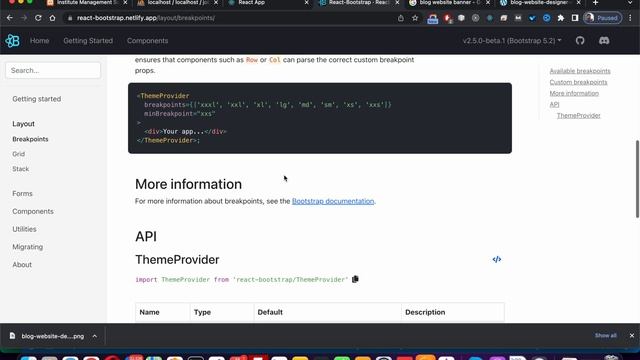
Task: Jump to Available breakpoints section
Action: [580, 71]
